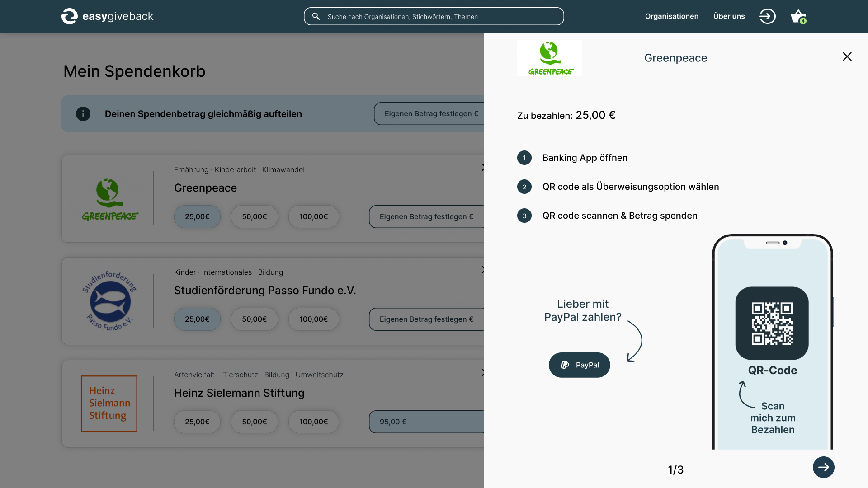Click step 3 number badge
The width and height of the screenshot is (868, 488).
click(x=524, y=216)
